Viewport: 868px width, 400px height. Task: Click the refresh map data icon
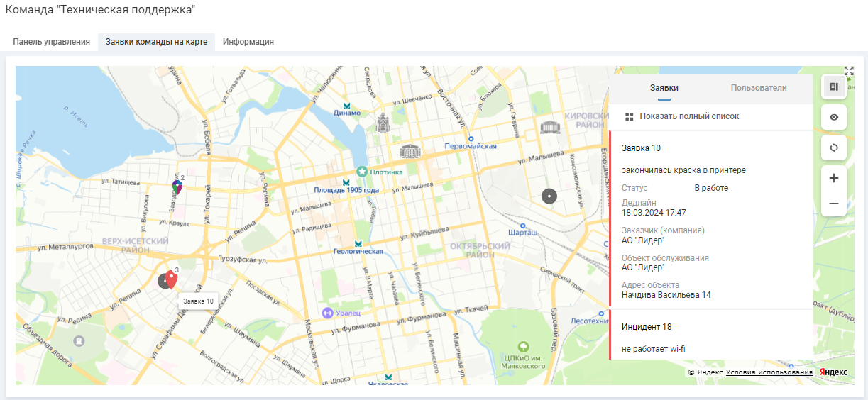(x=833, y=148)
